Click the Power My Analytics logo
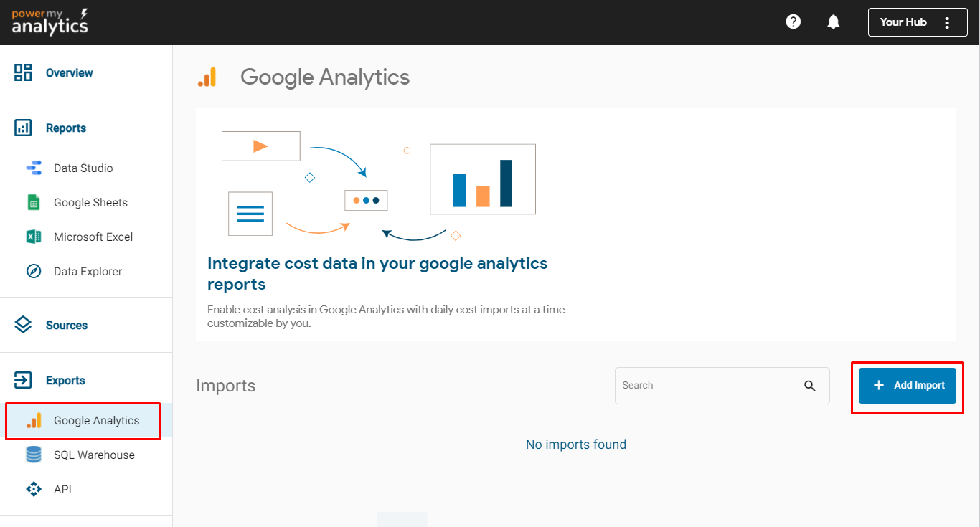 click(x=50, y=22)
